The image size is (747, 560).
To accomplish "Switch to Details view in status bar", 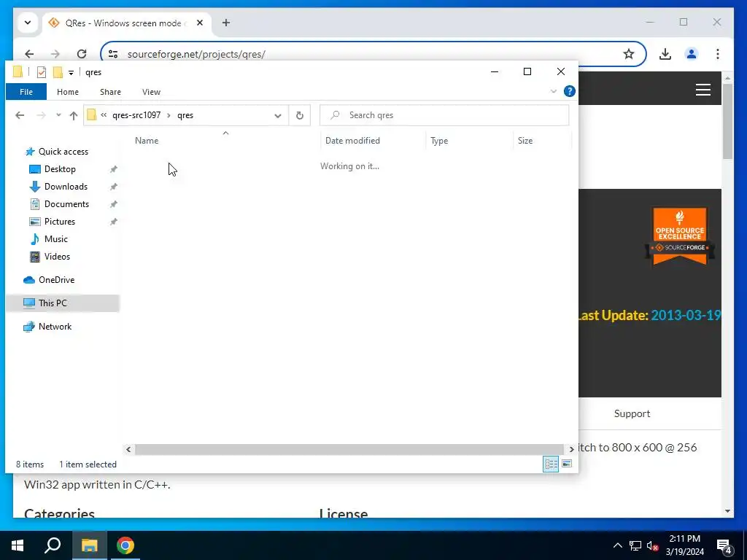I will [551, 464].
